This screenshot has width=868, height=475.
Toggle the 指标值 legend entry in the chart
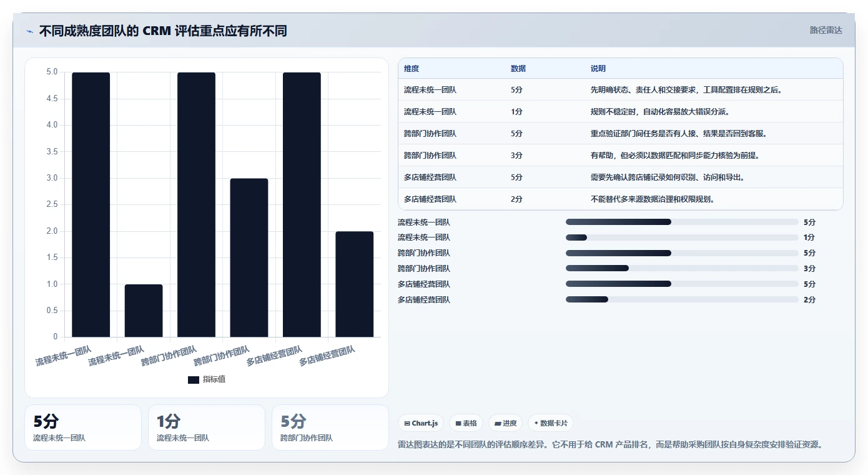point(207,379)
